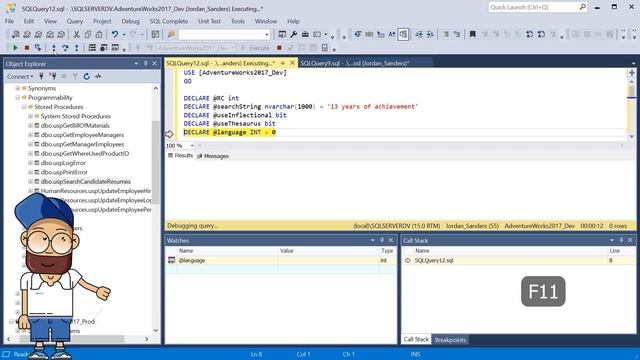Click the watch icon beside @language row
Image resolution: width=640 pixels, height=360 pixels.
tap(171, 260)
